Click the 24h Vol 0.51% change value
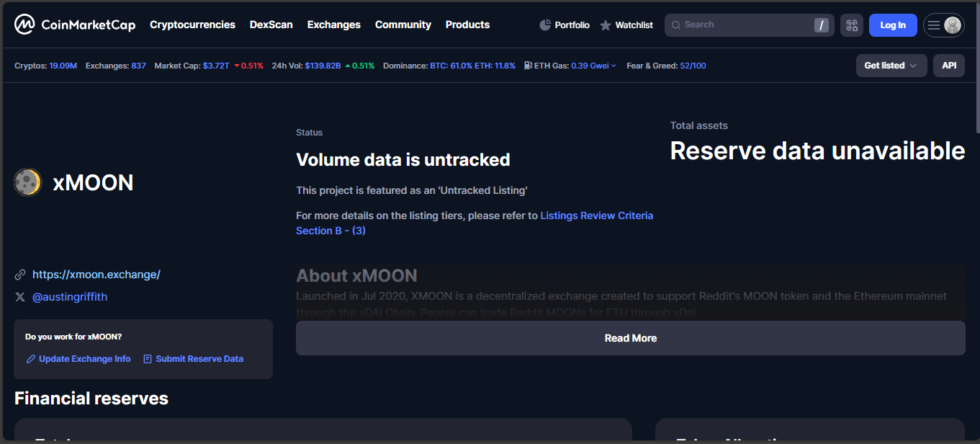The image size is (980, 444). [x=360, y=66]
